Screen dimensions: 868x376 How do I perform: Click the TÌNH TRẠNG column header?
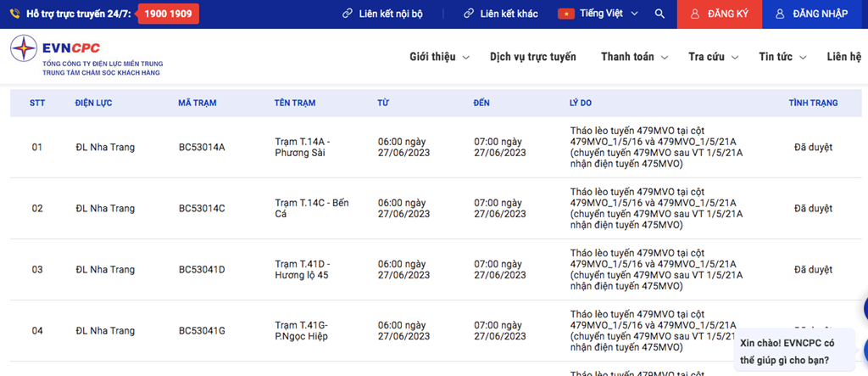[812, 103]
